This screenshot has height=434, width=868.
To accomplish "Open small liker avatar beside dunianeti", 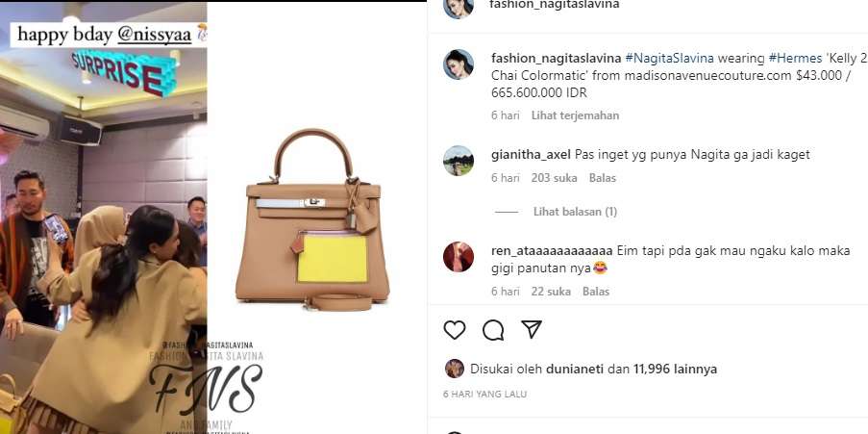I will [x=455, y=369].
